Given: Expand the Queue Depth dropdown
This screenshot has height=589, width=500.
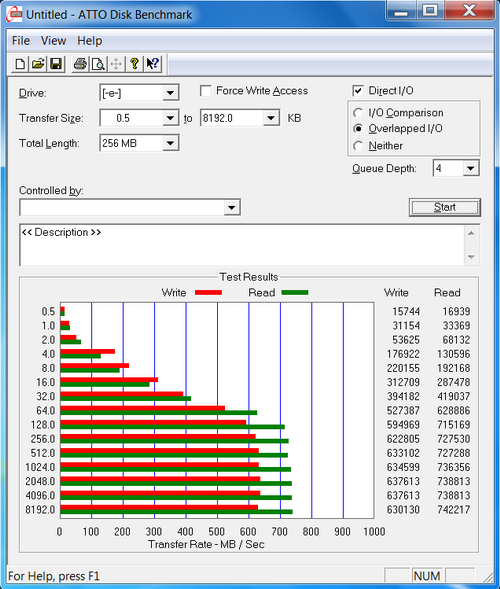Looking at the screenshot, I should click(x=471, y=168).
